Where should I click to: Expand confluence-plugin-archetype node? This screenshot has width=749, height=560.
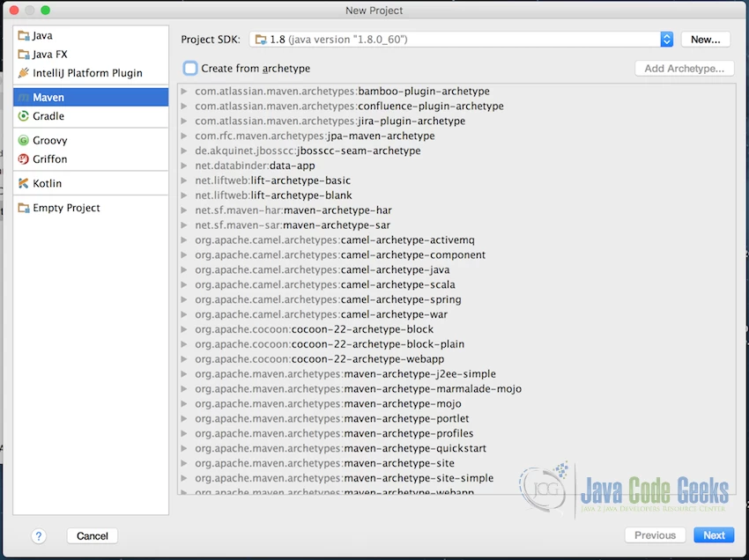(x=184, y=106)
